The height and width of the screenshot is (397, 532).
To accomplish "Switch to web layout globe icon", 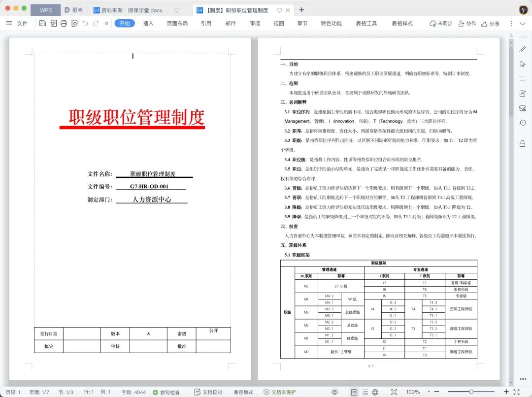I will point(375,392).
